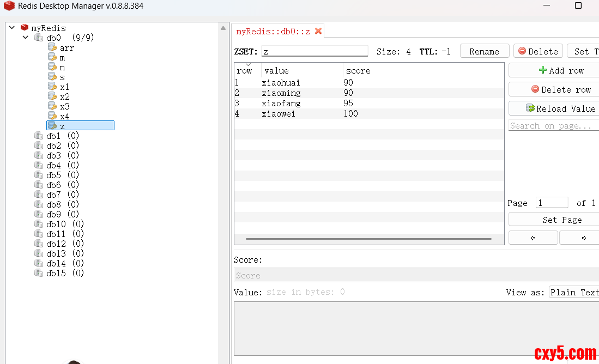The width and height of the screenshot is (599, 364).
Task: Click the Rename key button
Action: pos(484,51)
